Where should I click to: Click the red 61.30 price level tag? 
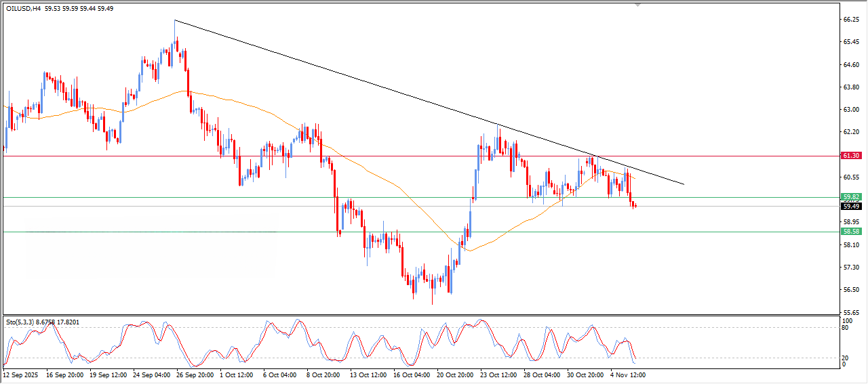[x=851, y=156]
